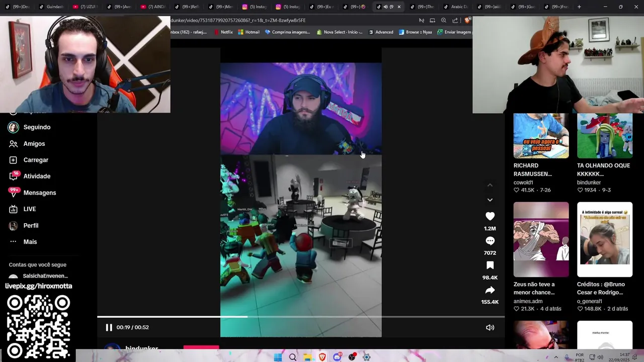Go to next video with down chevron
This screenshot has width=644, height=362.
coord(490,200)
